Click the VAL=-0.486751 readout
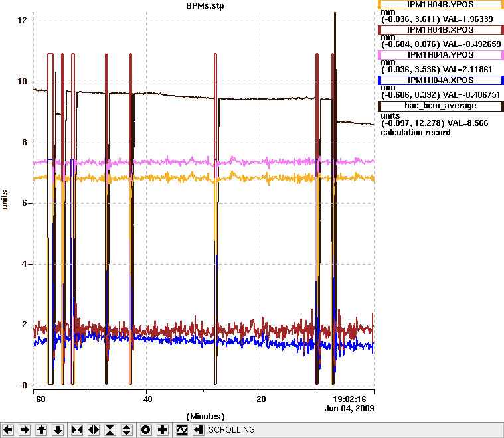Screen dimensions: 504x438 pos(471,95)
